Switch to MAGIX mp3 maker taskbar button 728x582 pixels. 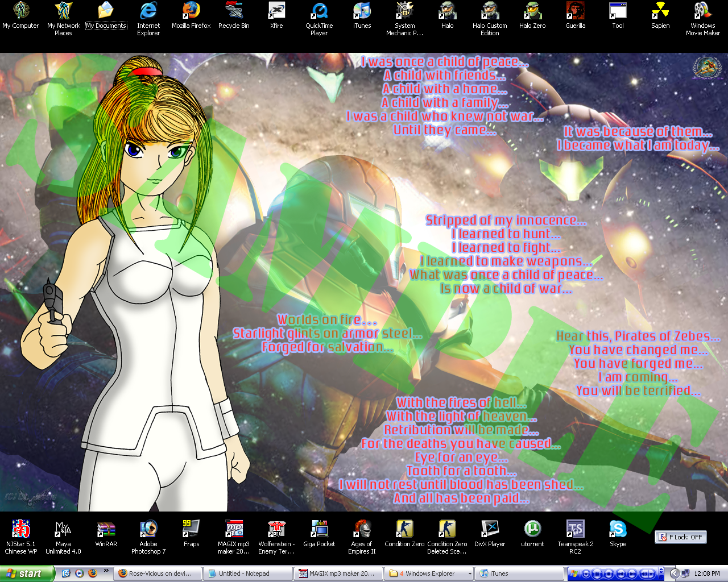click(337, 573)
